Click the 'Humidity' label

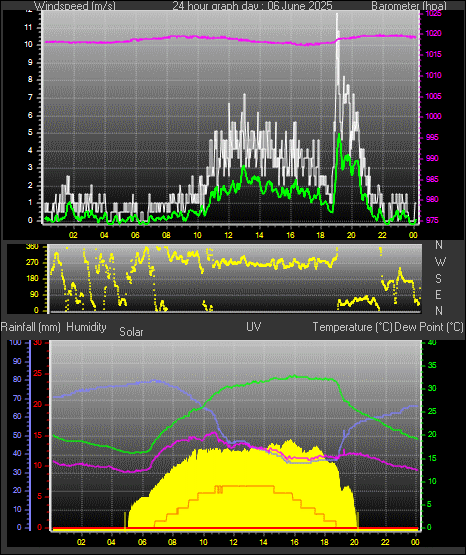click(86, 327)
